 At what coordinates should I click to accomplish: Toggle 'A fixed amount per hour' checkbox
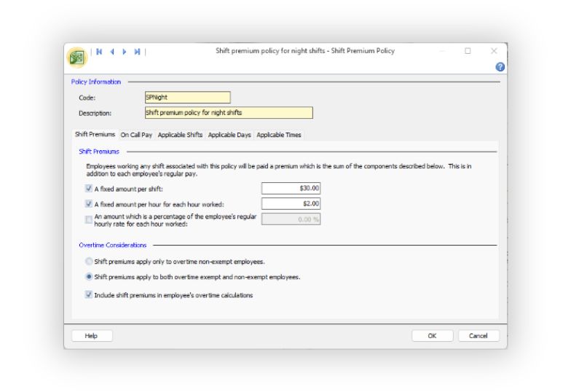click(89, 204)
